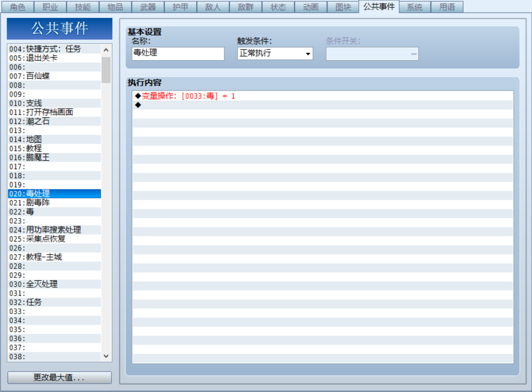
Task: Select event 014:地图
Action: point(54,140)
